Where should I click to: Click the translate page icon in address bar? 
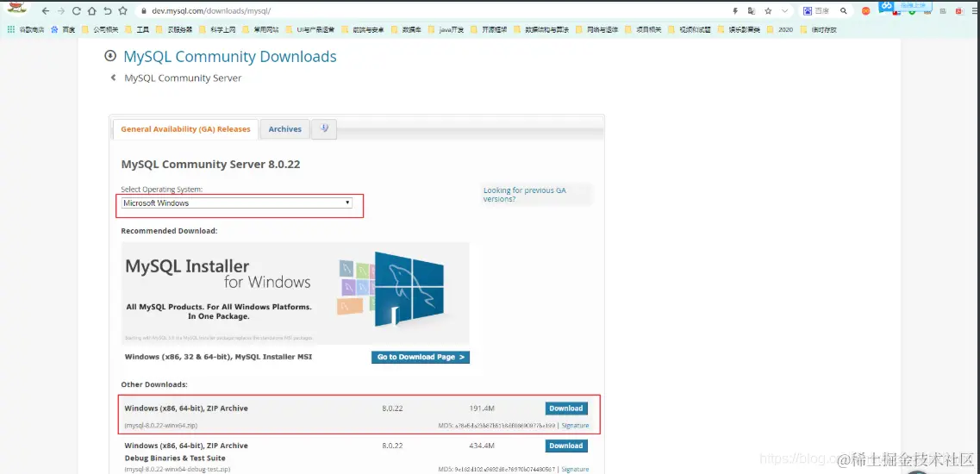point(752,11)
